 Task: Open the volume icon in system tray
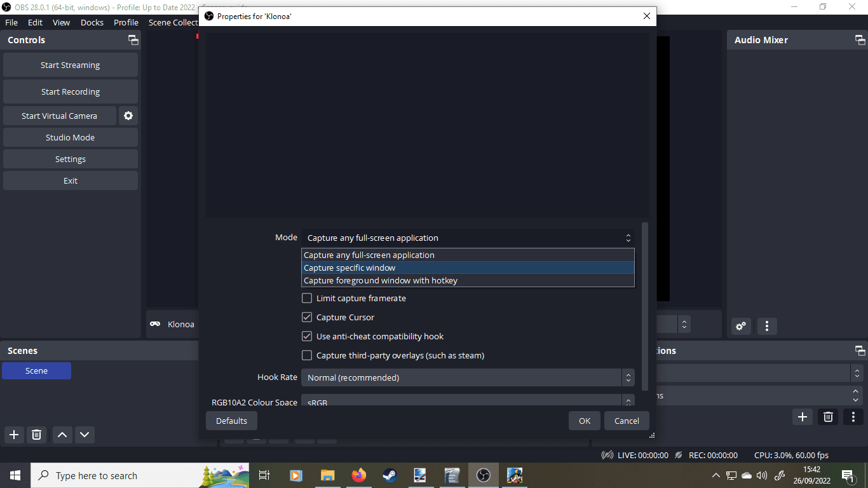coord(762,475)
